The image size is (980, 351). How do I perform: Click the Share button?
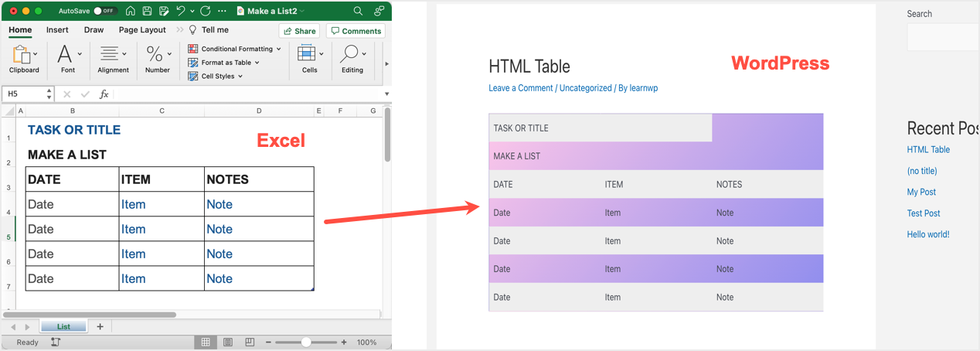click(x=299, y=31)
